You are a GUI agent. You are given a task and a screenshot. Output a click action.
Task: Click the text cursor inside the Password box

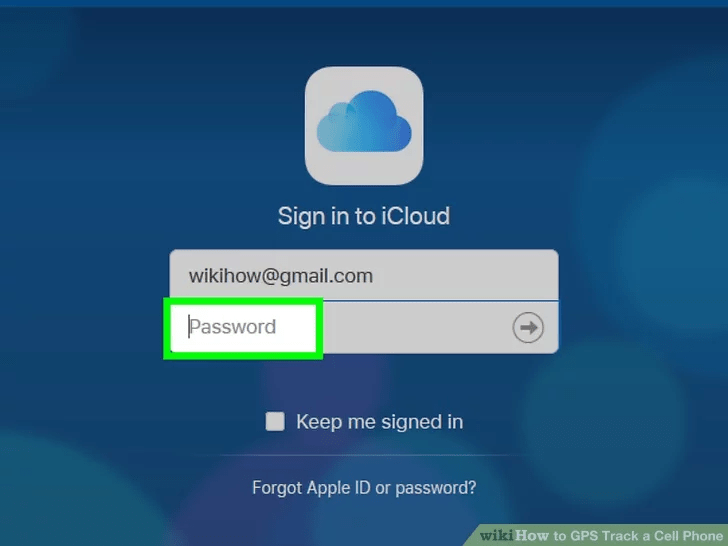point(189,327)
